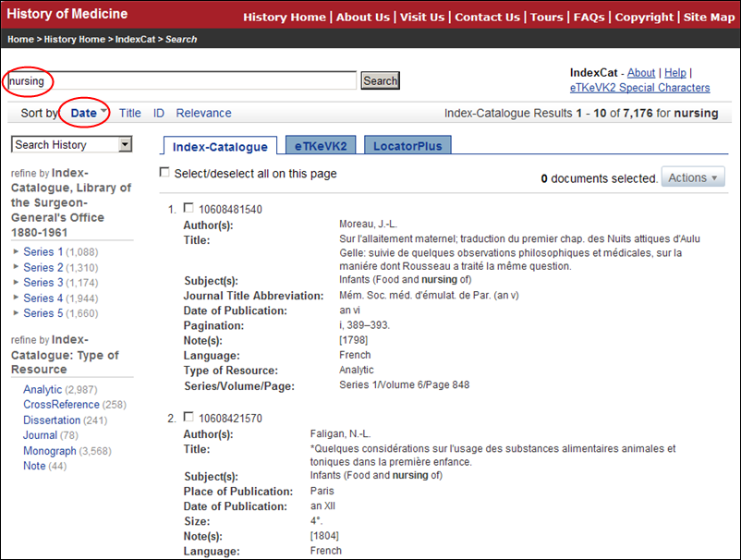
Task: Refine by Series 3 link
Action: point(43,283)
